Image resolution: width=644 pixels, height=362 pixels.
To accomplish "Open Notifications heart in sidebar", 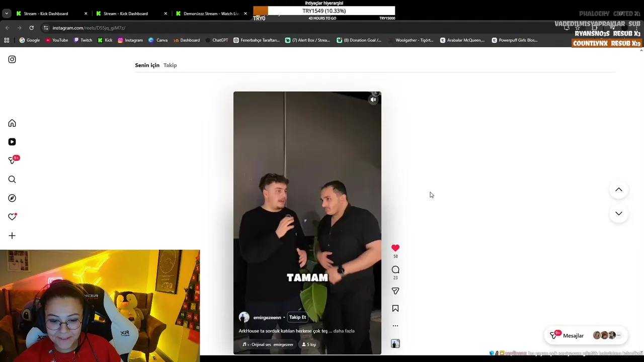I will 12,217.
